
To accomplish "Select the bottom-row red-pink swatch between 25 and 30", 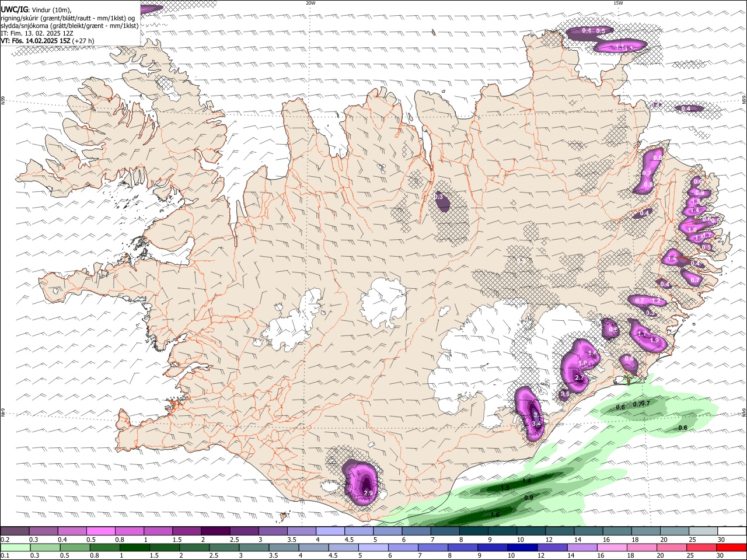I will click(701, 547).
